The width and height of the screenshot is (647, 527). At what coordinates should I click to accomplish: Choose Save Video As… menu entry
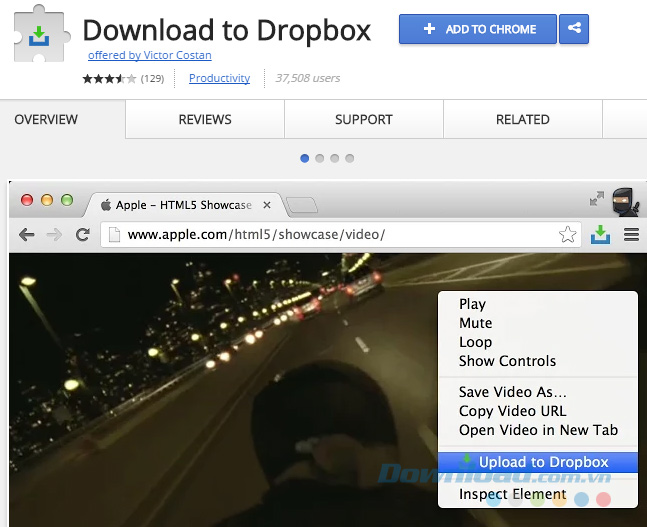pyautogui.click(x=538, y=392)
